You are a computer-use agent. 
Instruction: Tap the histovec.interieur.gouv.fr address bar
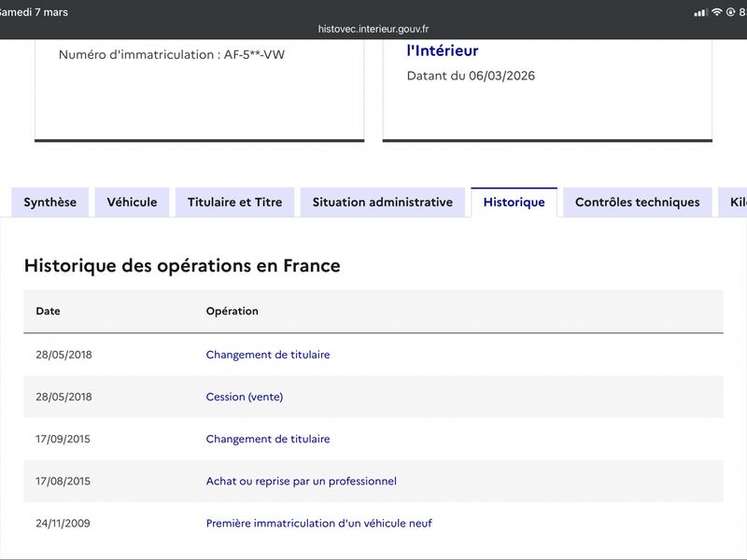[373, 29]
